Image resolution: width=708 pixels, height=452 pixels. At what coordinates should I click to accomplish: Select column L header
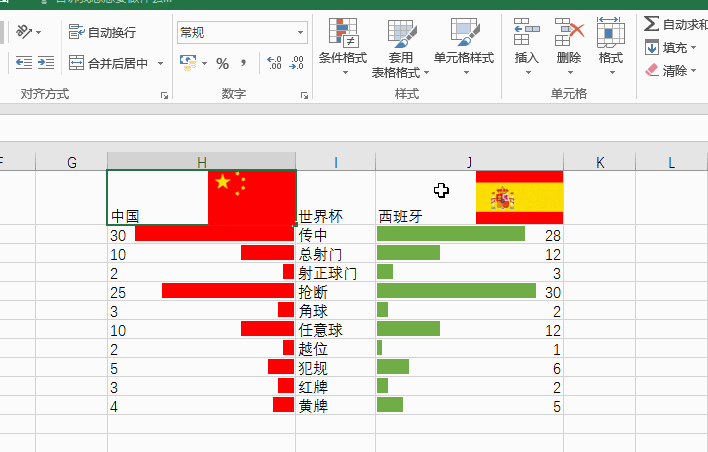click(x=671, y=162)
